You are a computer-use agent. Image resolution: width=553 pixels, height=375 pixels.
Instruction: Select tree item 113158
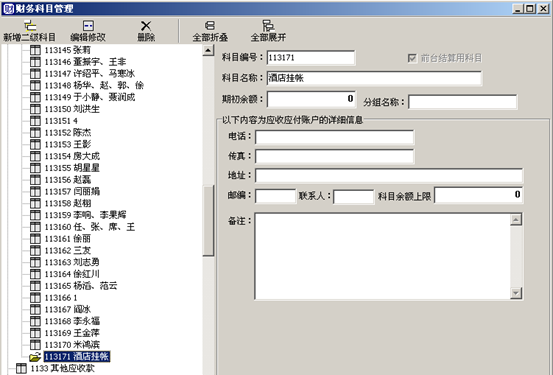[68, 204]
